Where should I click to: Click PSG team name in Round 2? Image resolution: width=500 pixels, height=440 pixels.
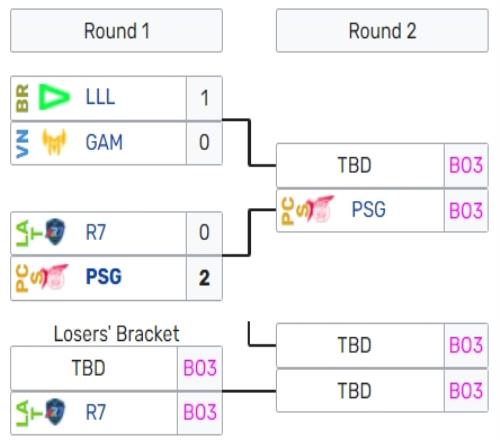369,209
